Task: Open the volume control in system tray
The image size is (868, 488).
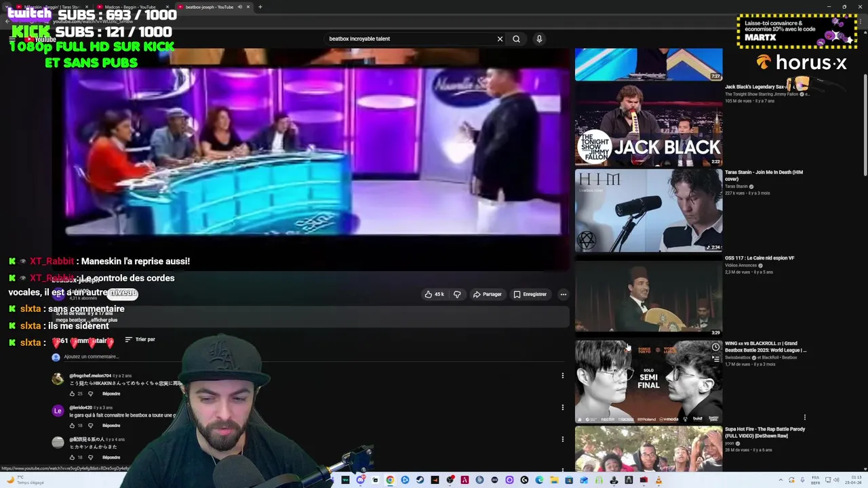Action: coord(836,480)
